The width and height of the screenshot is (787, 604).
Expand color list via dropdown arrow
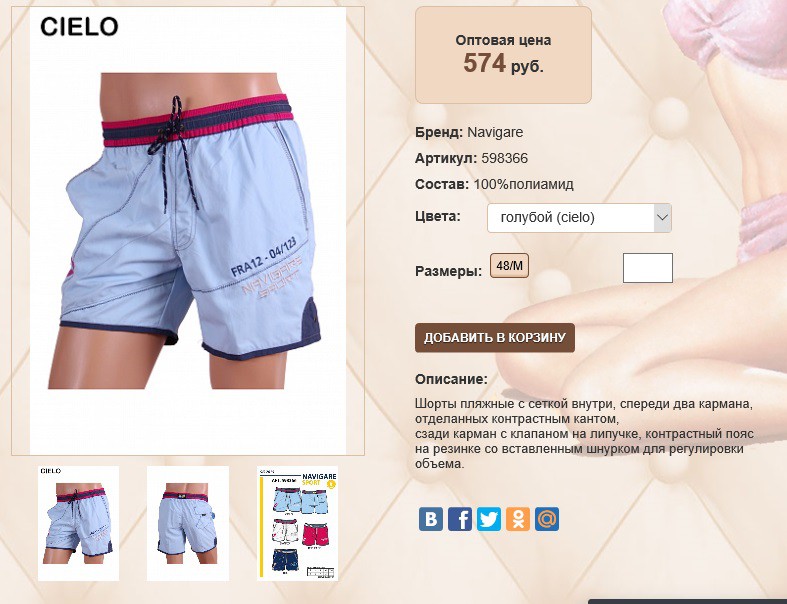coord(663,218)
